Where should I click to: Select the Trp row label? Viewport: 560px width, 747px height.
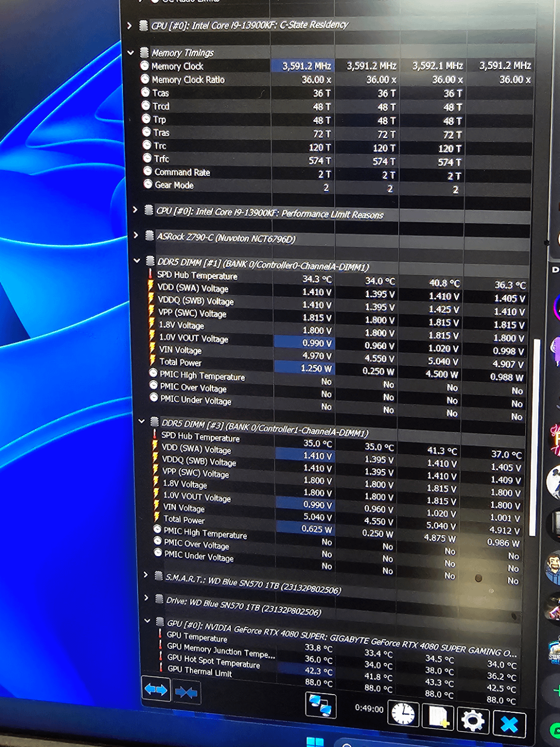click(160, 119)
